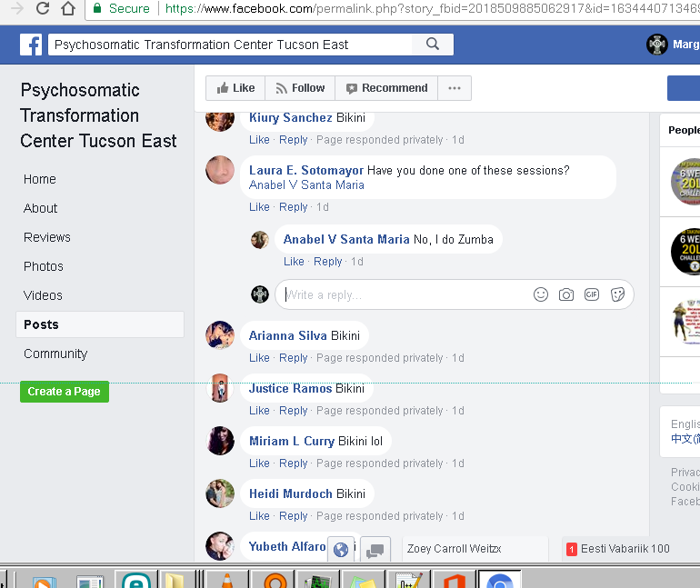
Task: Open Kiury Sanchez's profile link
Action: 290,117
